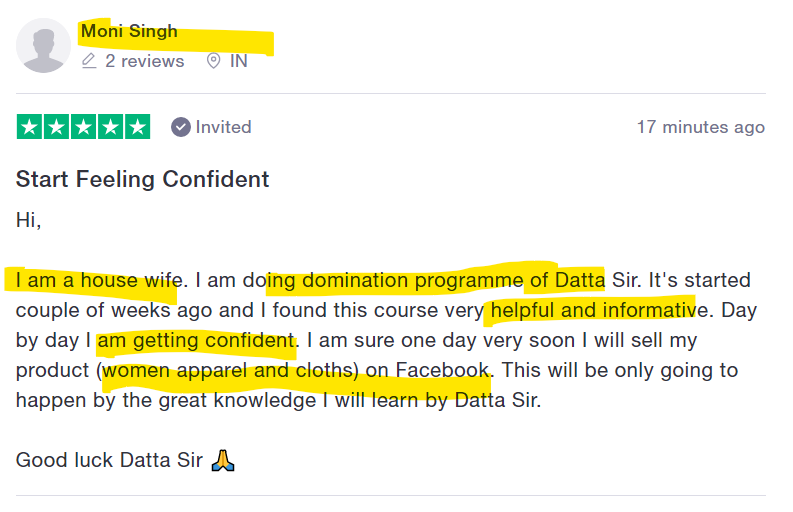Click the pencil reviews icon
This screenshot has width=793, height=512.
[89, 61]
